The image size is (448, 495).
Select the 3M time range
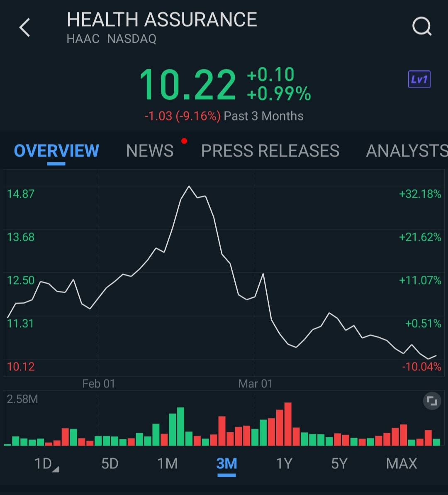click(226, 464)
